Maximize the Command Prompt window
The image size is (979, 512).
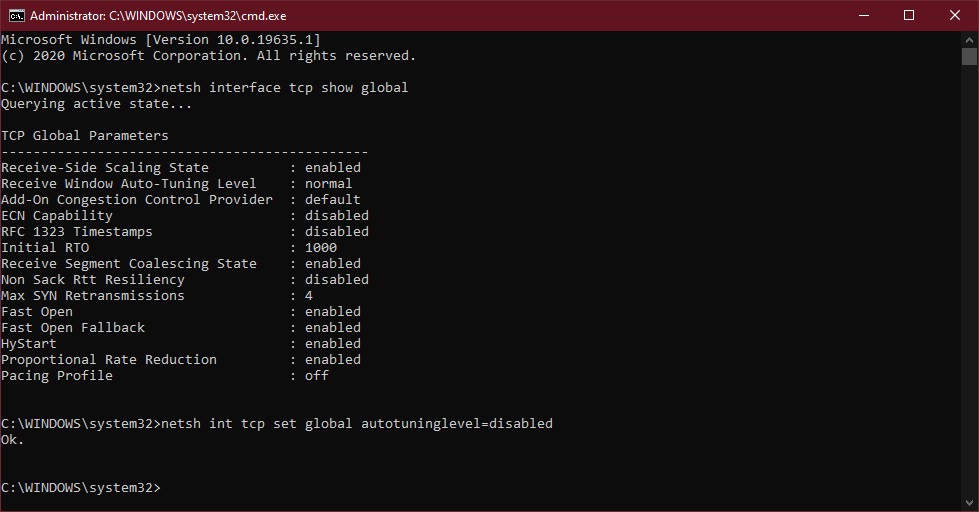909,16
